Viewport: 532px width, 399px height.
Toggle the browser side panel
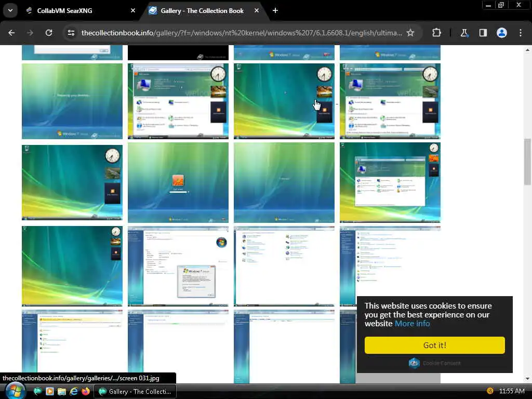(483, 33)
